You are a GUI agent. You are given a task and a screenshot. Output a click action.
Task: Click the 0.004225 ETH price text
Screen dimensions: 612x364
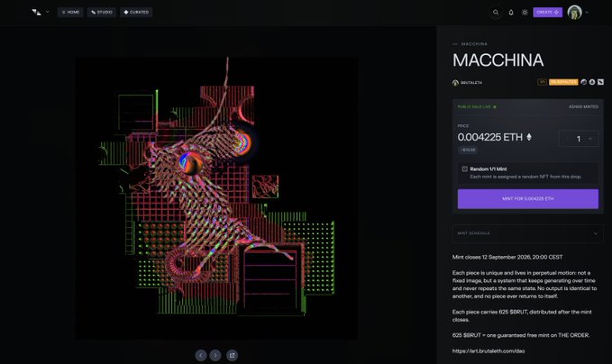[489, 137]
